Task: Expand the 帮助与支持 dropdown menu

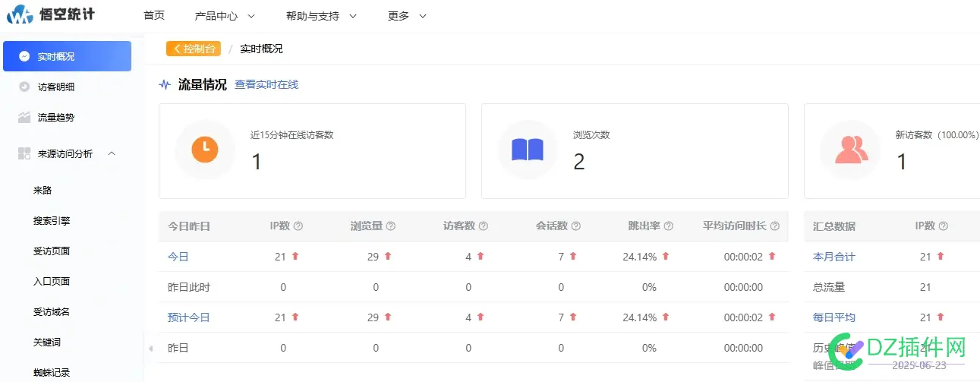Action: pos(321,16)
